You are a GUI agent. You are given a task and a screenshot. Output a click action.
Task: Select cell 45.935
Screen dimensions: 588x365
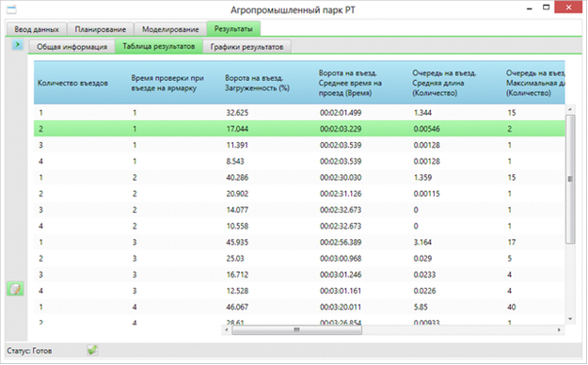point(237,243)
